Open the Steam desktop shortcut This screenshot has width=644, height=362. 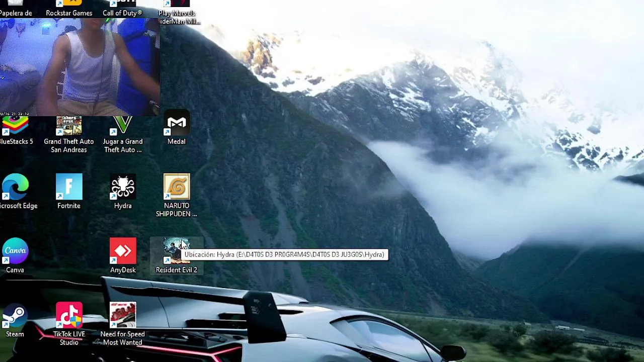point(15,320)
